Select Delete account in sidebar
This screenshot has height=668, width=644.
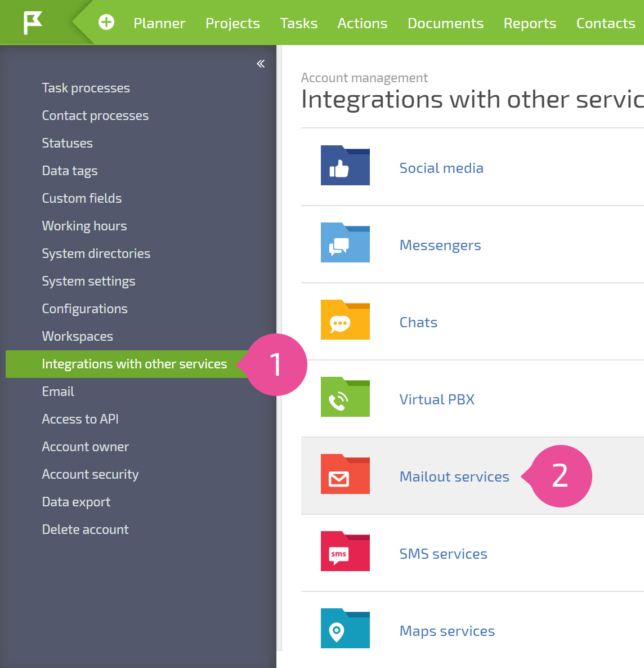pos(85,529)
